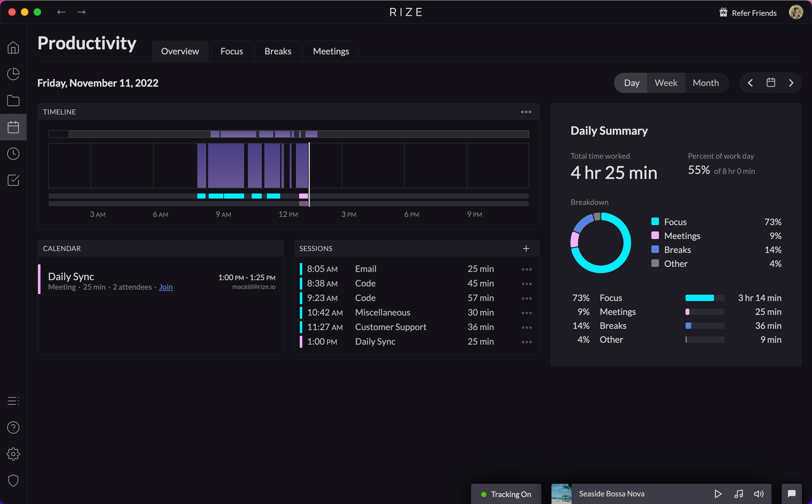The width and height of the screenshot is (812, 504).
Task: Switch to Day view
Action: pos(631,83)
